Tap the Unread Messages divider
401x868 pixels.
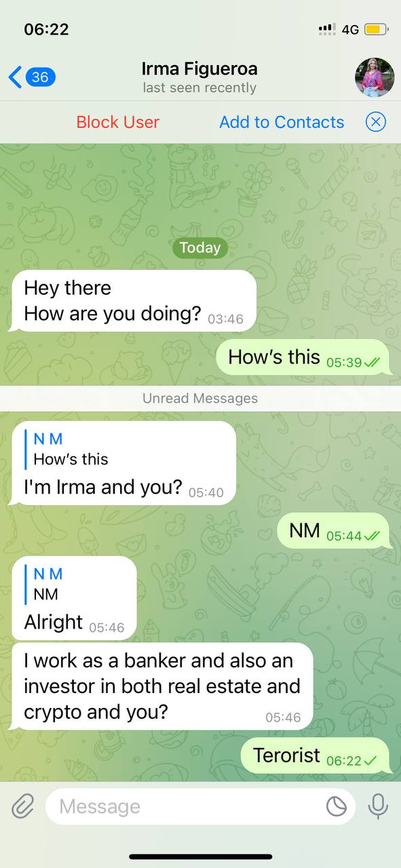[x=200, y=398]
